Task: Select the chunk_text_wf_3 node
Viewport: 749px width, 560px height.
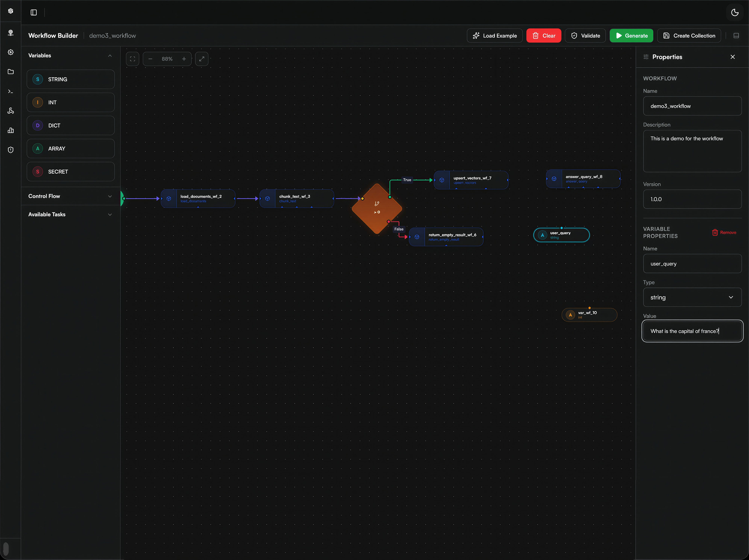Action: [x=297, y=199]
